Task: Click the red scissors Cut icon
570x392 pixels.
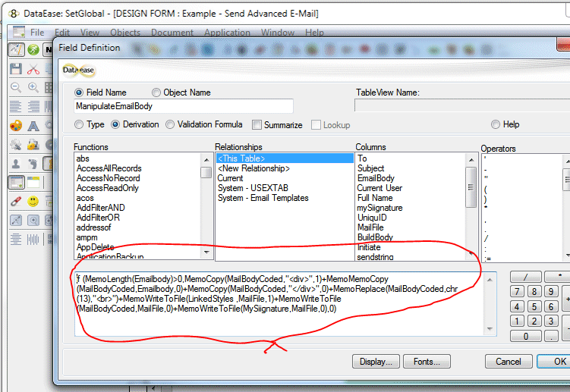Action: click(x=33, y=69)
